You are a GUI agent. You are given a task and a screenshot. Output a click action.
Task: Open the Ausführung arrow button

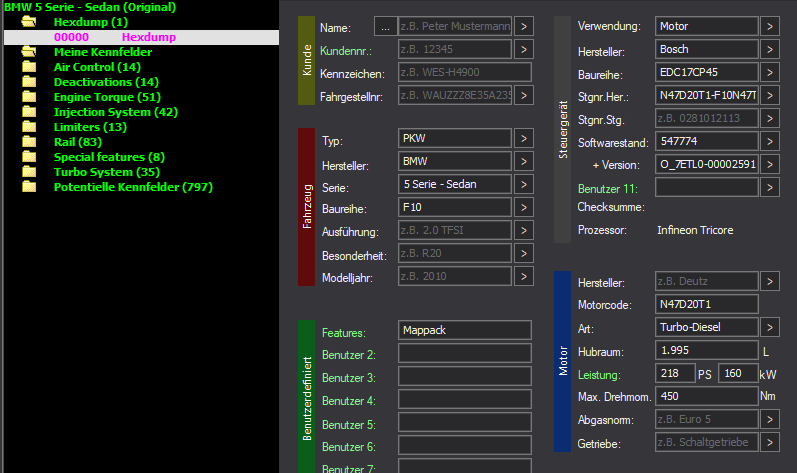coord(524,230)
